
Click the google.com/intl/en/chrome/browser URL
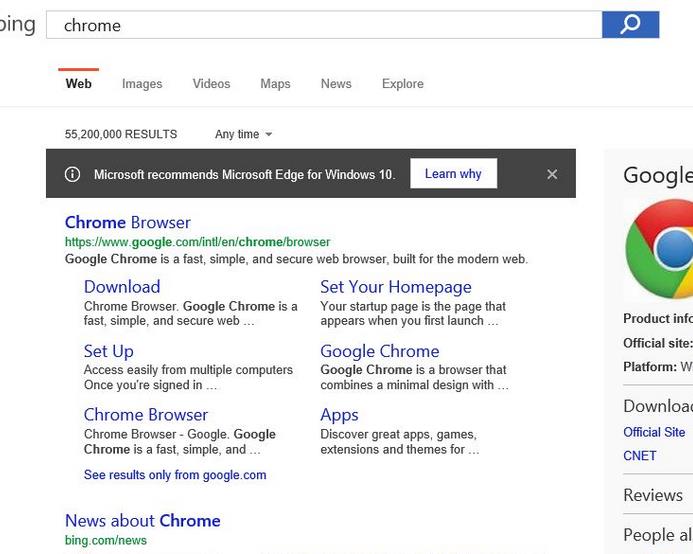tap(198, 242)
